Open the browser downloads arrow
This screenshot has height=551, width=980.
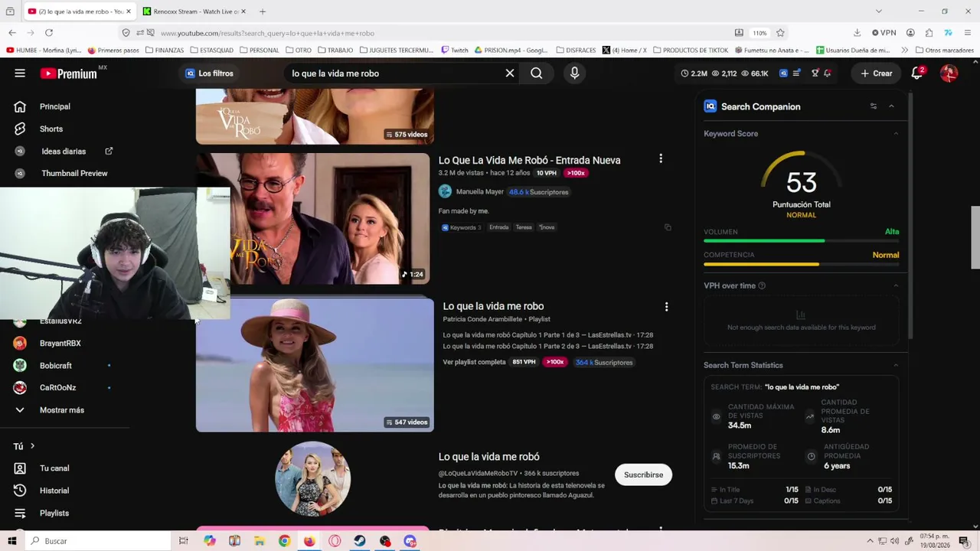[857, 33]
